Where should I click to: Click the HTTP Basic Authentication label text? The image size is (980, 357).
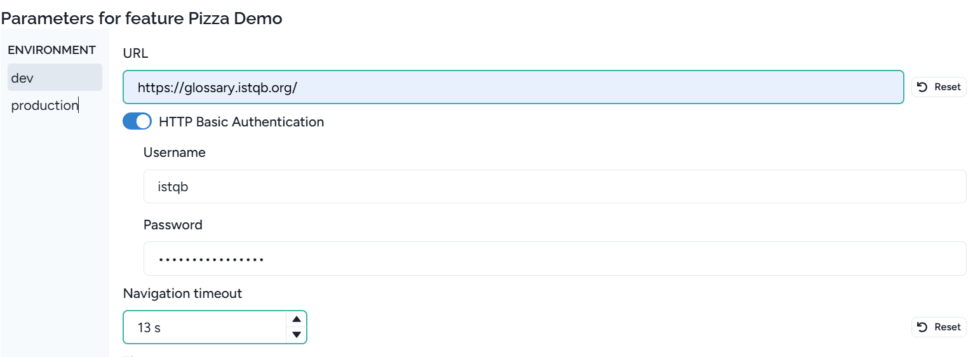(x=241, y=122)
